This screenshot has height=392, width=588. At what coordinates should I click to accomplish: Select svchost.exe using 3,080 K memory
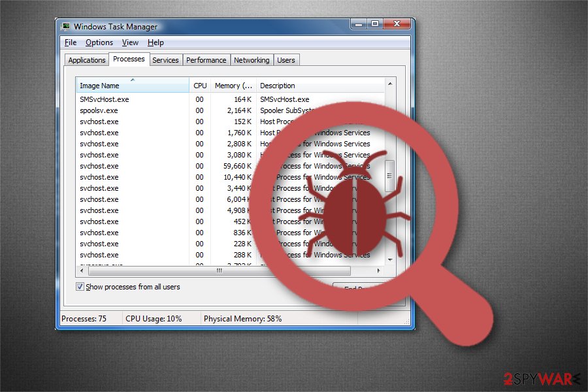[230, 155]
